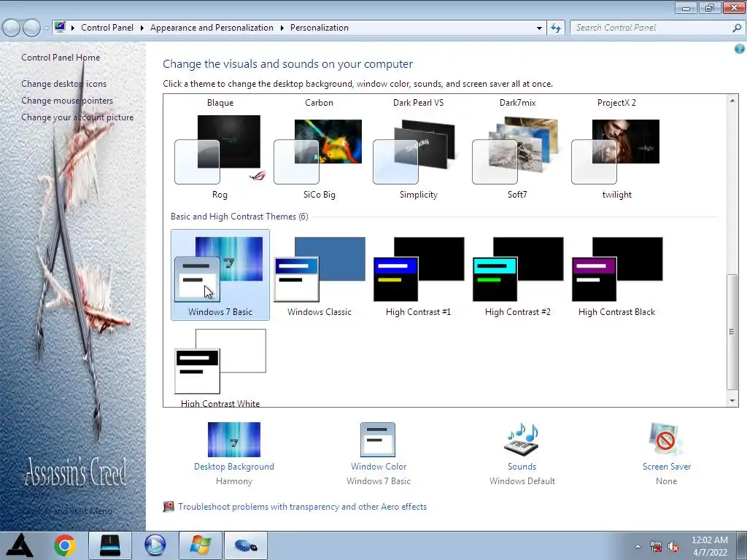
Task: Open the blue Help icon
Action: (740, 49)
